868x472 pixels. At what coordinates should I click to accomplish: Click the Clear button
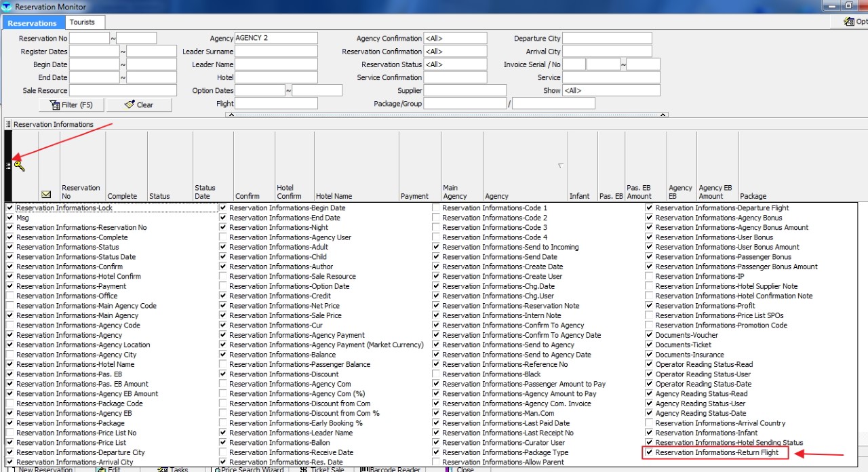[x=139, y=105]
